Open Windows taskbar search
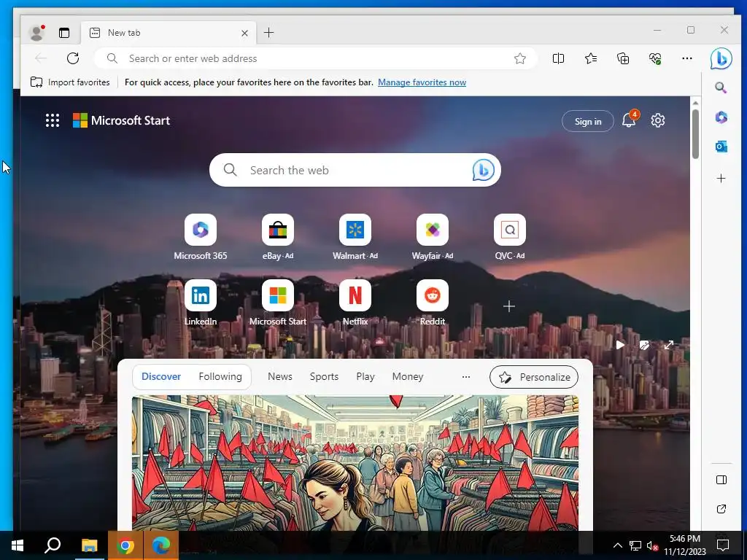This screenshot has height=560, width=747. (x=53, y=545)
